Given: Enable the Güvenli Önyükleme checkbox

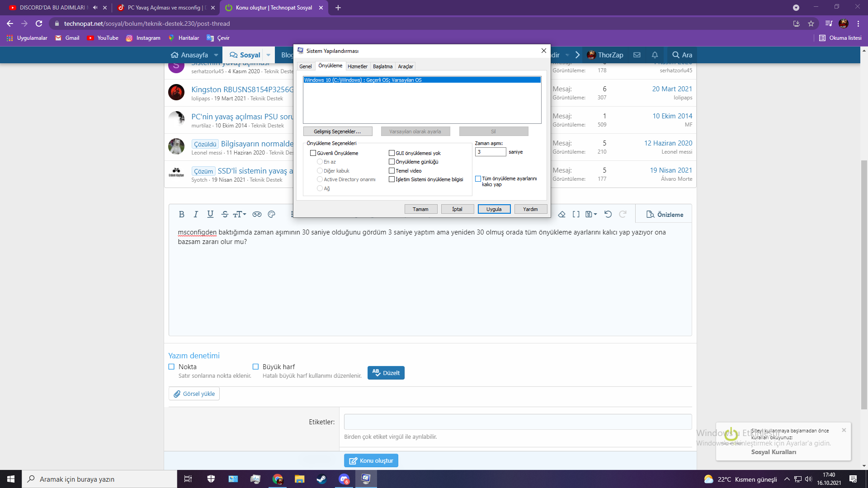Looking at the screenshot, I should pyautogui.click(x=313, y=153).
